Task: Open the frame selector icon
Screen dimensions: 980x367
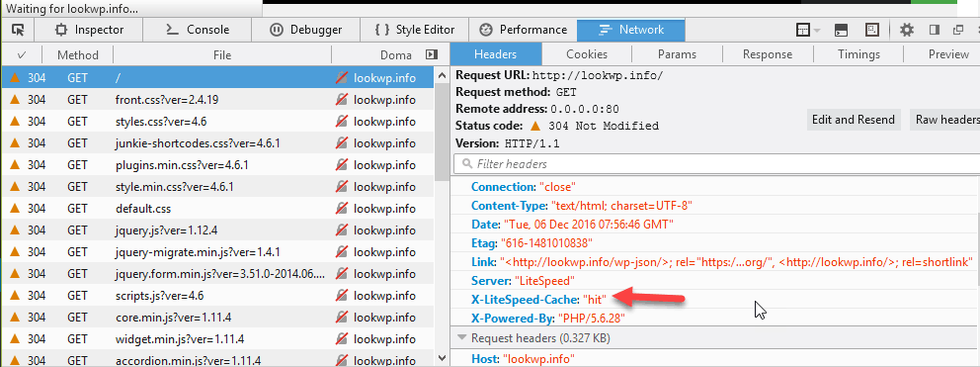Action: click(803, 30)
